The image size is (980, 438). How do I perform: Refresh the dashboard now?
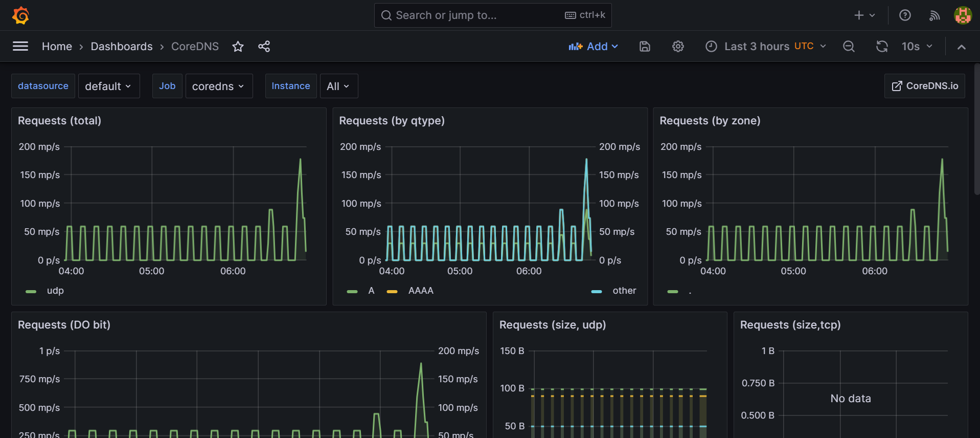click(x=882, y=47)
